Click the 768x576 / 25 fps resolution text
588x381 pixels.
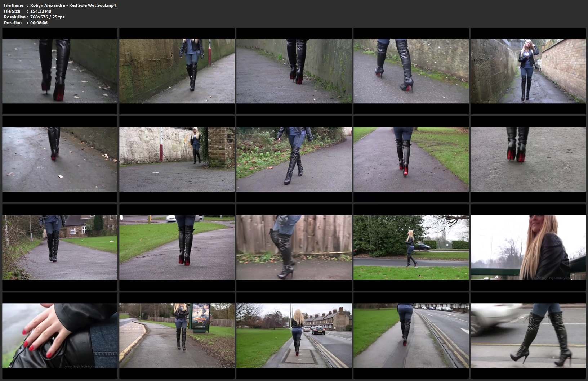(x=47, y=17)
